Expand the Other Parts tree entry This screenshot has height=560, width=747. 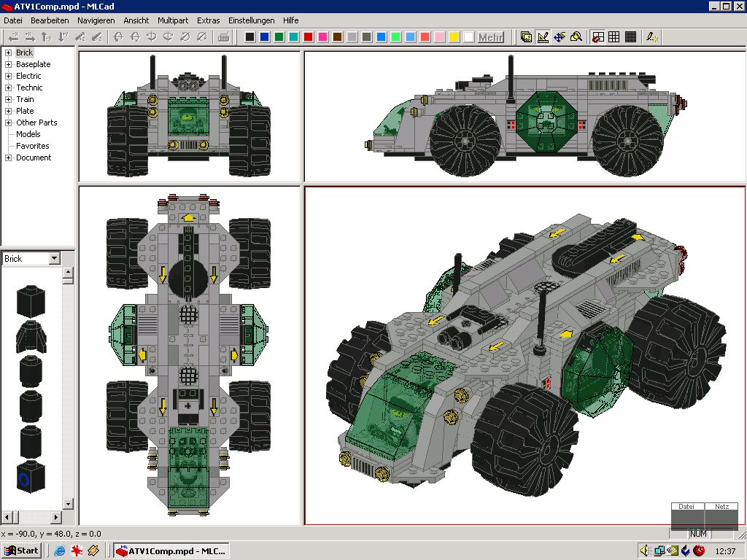[7, 122]
